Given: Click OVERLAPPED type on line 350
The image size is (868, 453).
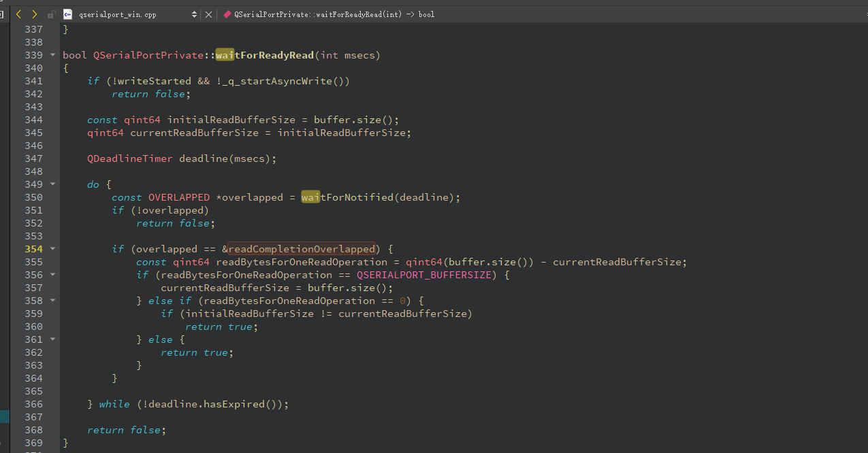Looking at the screenshot, I should coord(179,197).
